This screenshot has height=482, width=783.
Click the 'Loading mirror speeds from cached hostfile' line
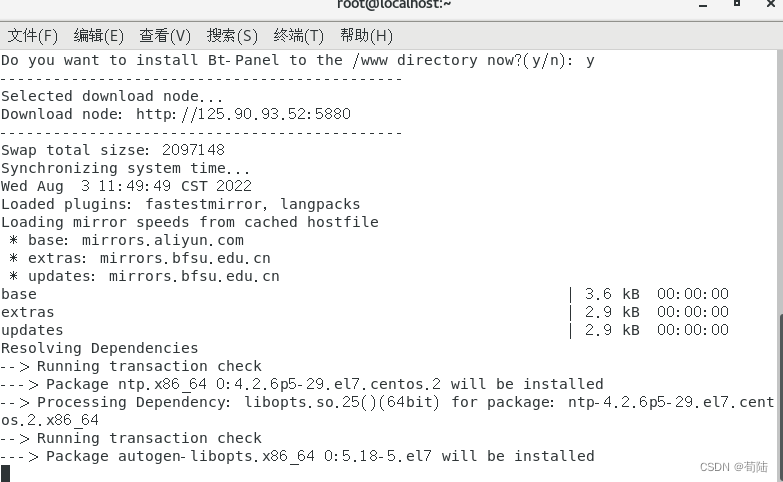(190, 222)
